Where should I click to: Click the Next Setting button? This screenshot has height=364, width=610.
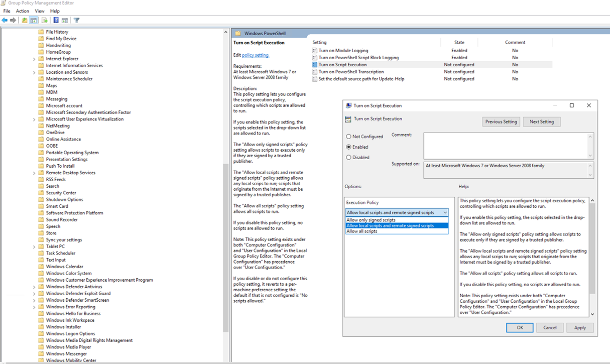[542, 122]
